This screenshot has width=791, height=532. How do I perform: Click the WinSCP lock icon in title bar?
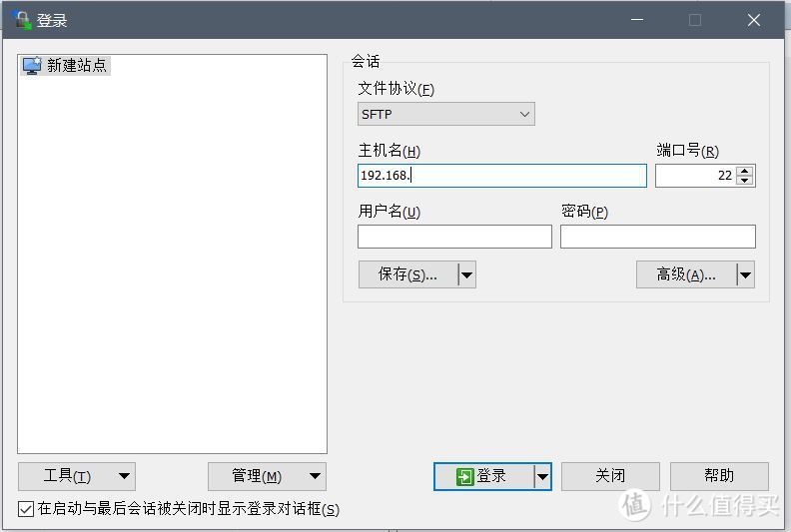pos(22,20)
